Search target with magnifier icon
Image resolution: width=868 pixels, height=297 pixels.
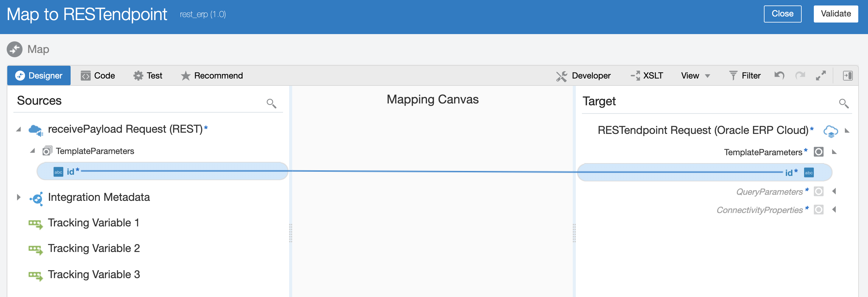843,103
